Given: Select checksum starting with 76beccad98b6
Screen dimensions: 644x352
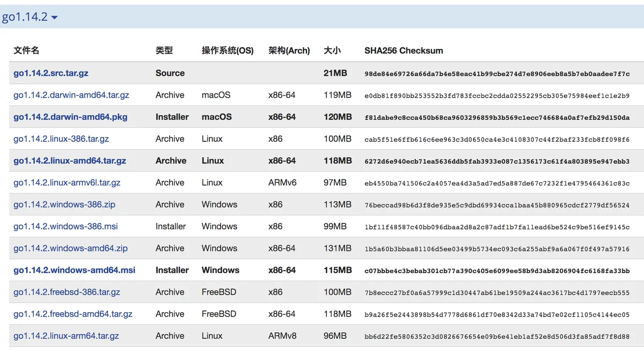Looking at the screenshot, I should (497, 205).
